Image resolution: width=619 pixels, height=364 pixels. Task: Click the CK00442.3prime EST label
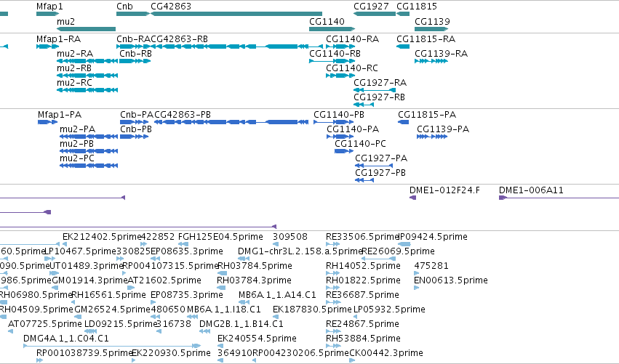click(386, 353)
